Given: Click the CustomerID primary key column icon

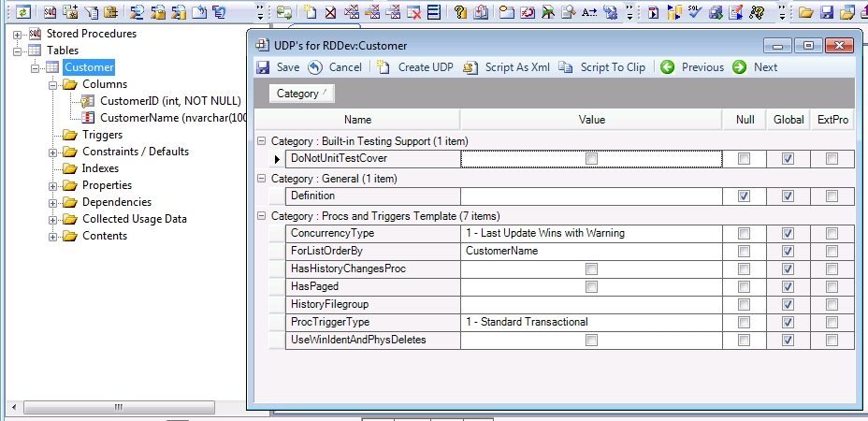Looking at the screenshot, I should coord(88,101).
